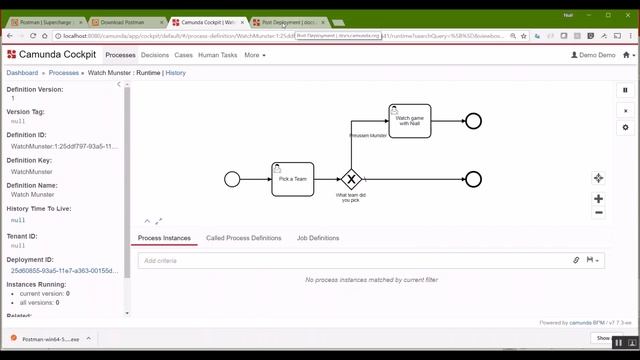Click the Pick a Team user task

point(293,179)
